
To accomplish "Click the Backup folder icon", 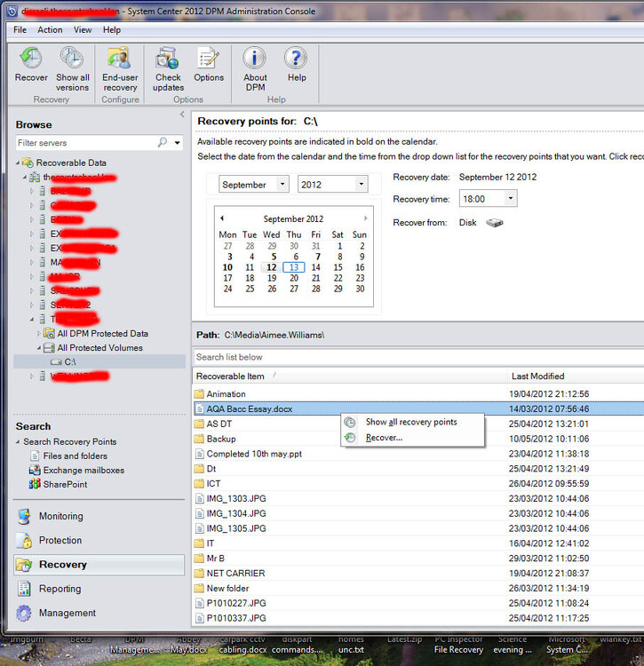I will 199,439.
